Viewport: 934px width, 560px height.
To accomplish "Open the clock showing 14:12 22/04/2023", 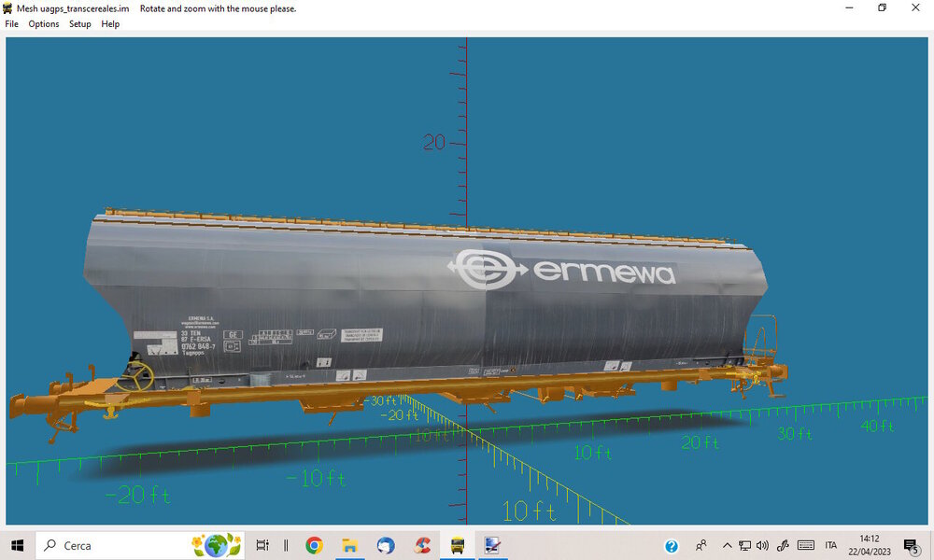I will pyautogui.click(x=870, y=545).
